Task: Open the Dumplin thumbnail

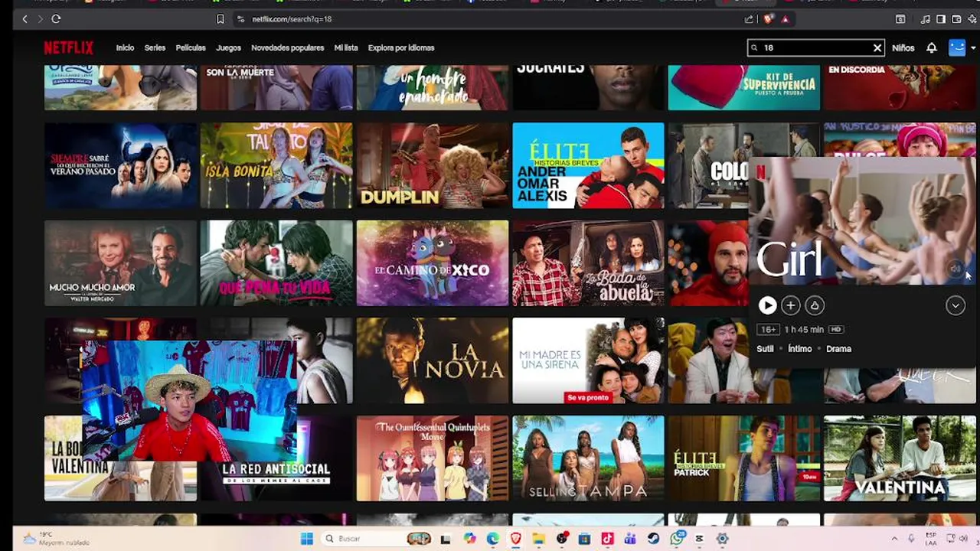Action: click(432, 165)
